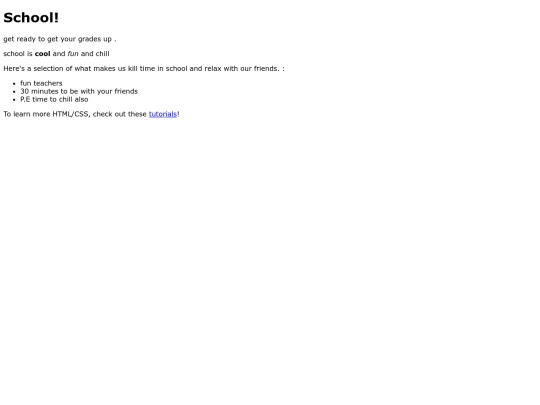540x405 pixels.
Task: Open the tutorials link
Action: (x=163, y=114)
